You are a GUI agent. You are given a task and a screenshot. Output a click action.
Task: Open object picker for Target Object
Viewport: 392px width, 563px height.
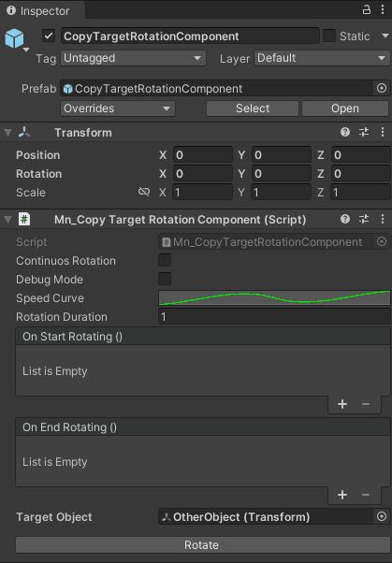tap(382, 516)
